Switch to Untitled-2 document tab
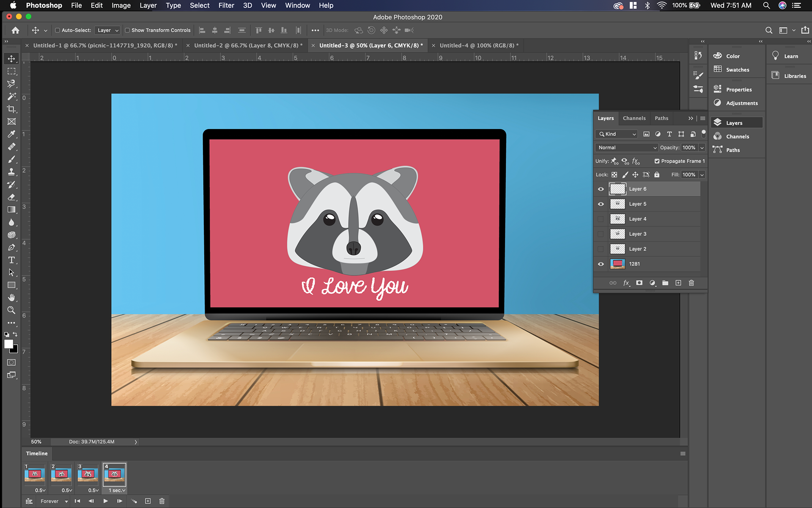 click(248, 45)
